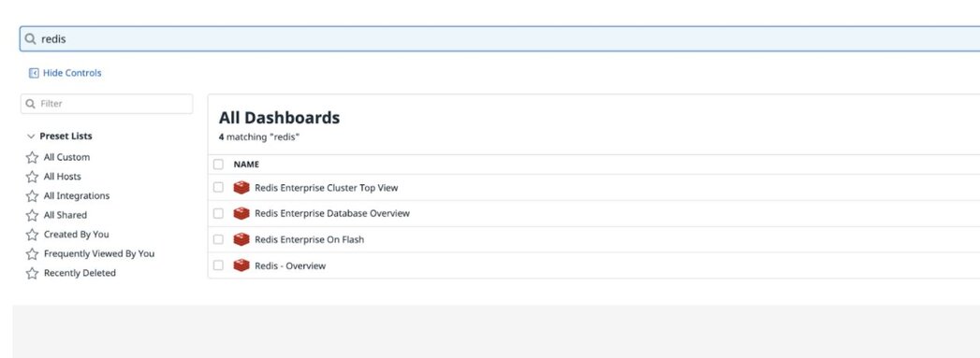Star the All Hosts preset list
The width and height of the screenshot is (980, 358).
[32, 177]
